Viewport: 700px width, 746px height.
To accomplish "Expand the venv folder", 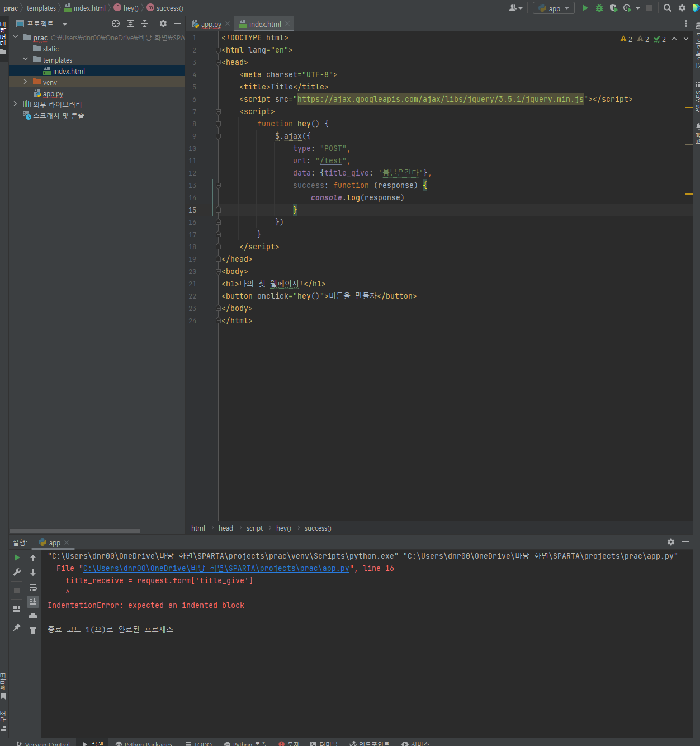I will pos(25,82).
